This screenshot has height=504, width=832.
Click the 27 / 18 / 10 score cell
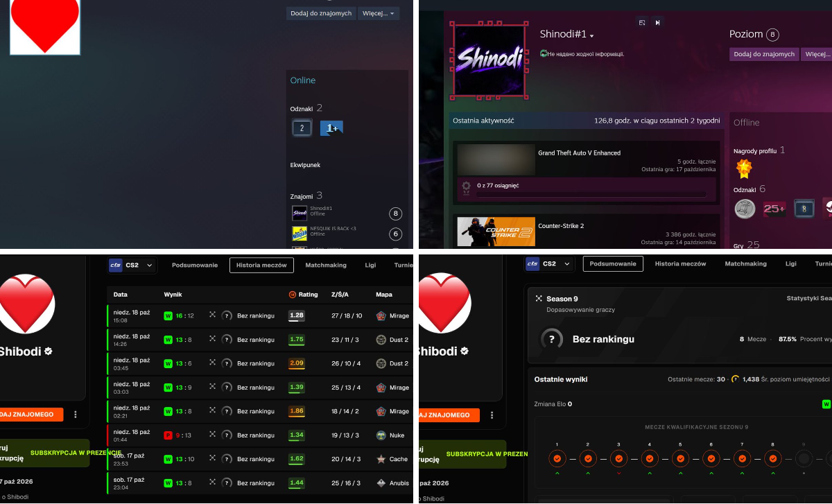click(347, 315)
